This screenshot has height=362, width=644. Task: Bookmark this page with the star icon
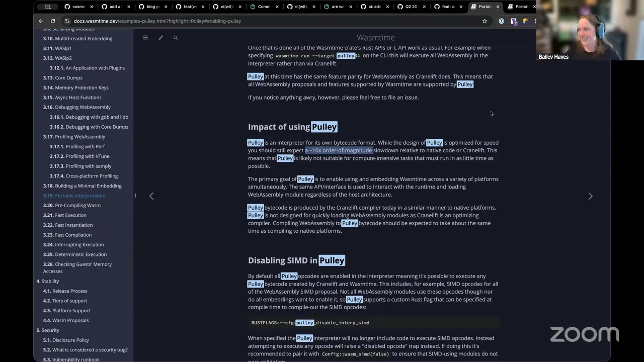tap(485, 21)
